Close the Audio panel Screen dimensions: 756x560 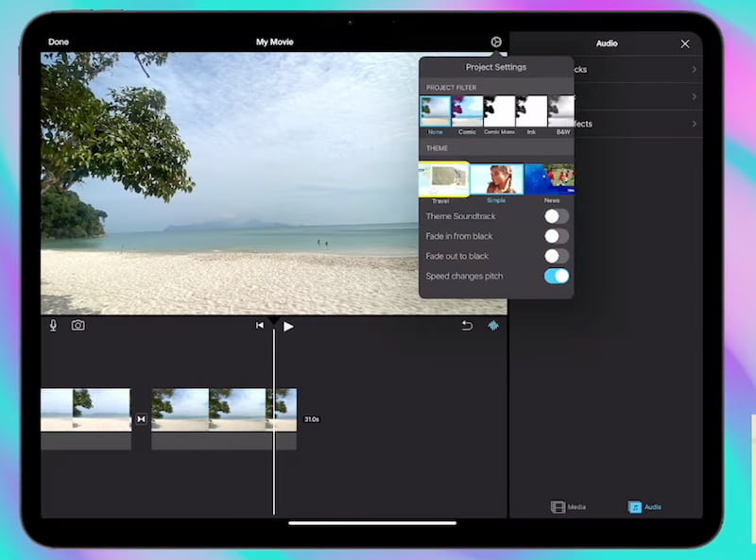[684, 43]
